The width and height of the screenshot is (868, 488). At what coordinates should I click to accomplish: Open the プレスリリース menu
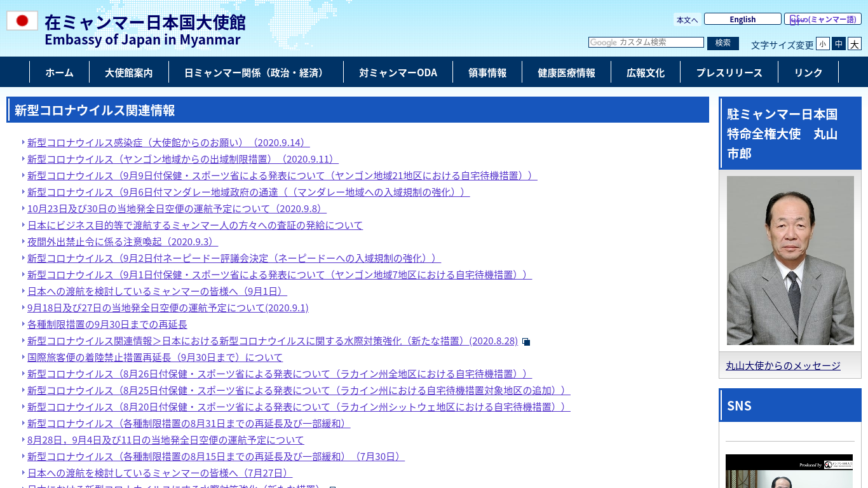coord(729,72)
